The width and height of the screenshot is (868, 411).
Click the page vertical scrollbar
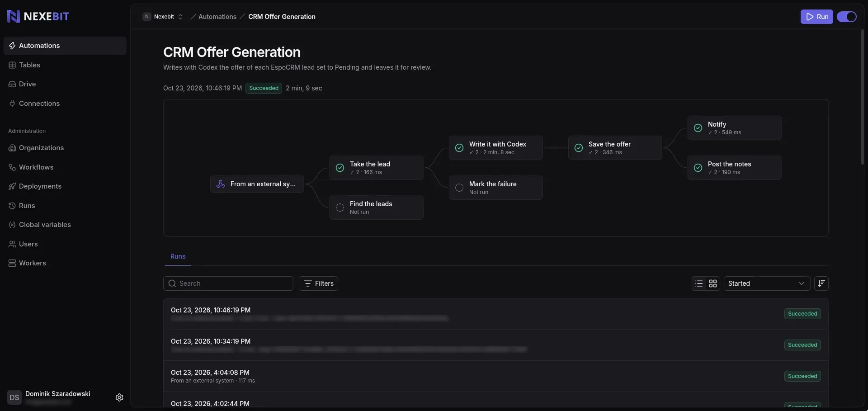[x=863, y=97]
